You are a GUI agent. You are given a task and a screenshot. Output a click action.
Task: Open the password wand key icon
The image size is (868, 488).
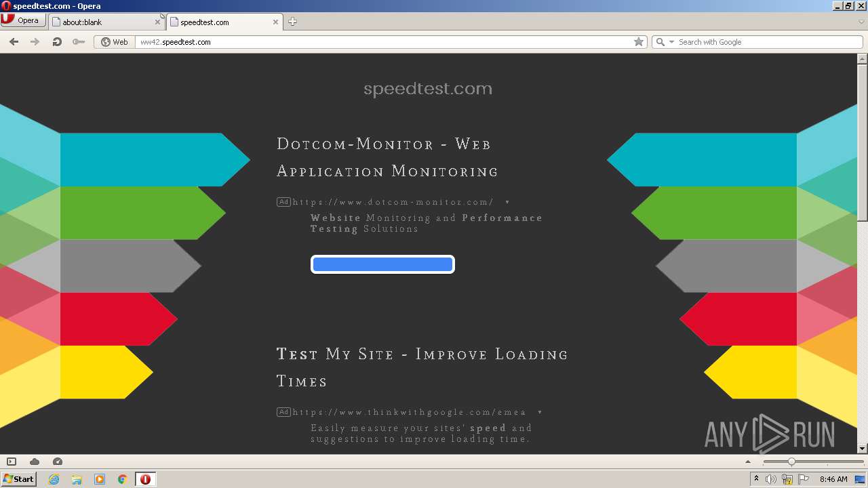pos(79,42)
